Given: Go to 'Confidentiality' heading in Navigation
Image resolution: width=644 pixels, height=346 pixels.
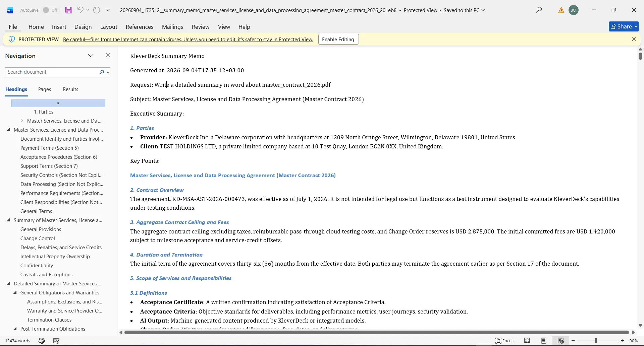Looking at the screenshot, I should (x=37, y=265).
